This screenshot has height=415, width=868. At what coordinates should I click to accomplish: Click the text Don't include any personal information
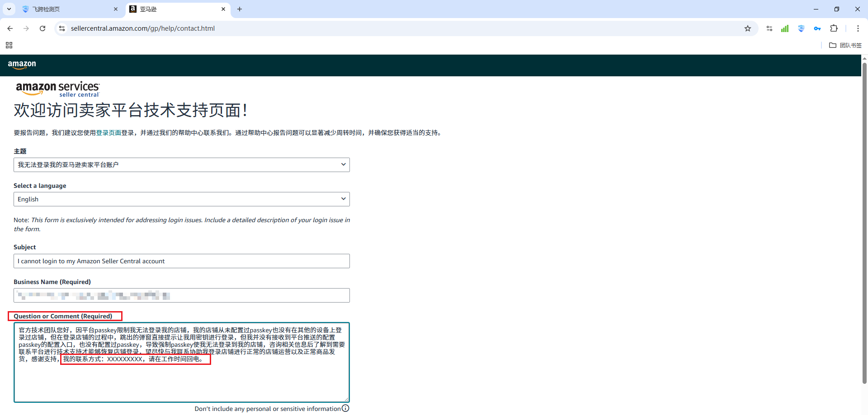(268, 409)
